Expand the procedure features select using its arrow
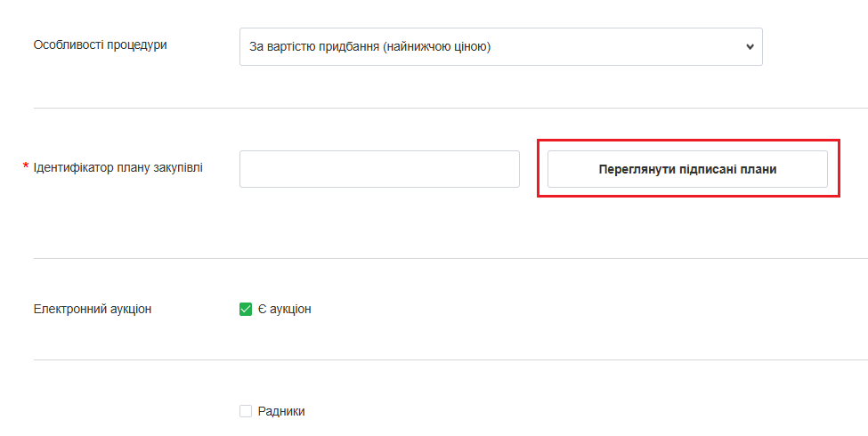 click(750, 46)
